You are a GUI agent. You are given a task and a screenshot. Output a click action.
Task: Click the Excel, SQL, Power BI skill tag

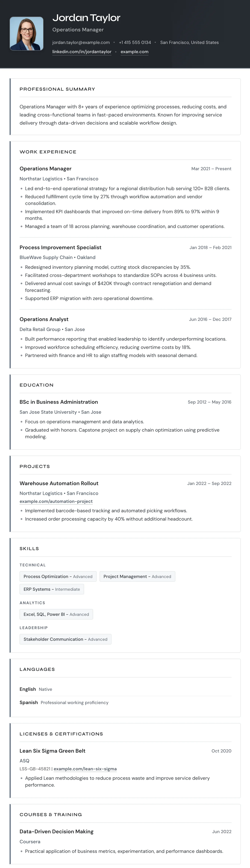point(56,614)
